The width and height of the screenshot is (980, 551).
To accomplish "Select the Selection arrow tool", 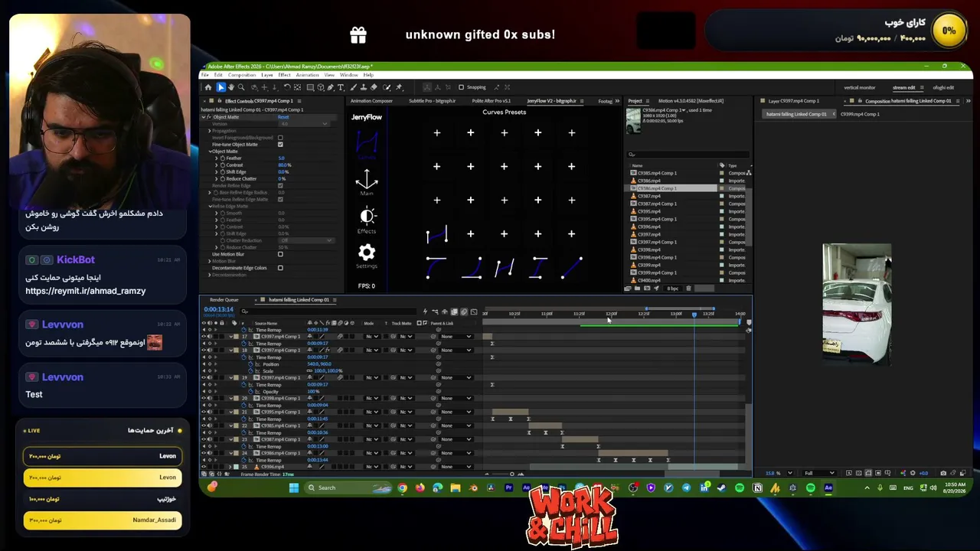I will [x=221, y=87].
